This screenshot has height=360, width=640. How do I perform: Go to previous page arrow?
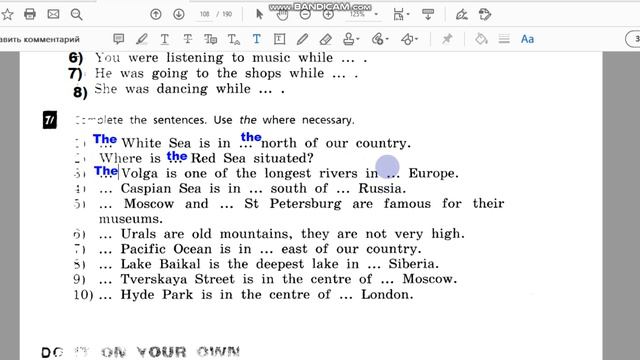(x=156, y=15)
